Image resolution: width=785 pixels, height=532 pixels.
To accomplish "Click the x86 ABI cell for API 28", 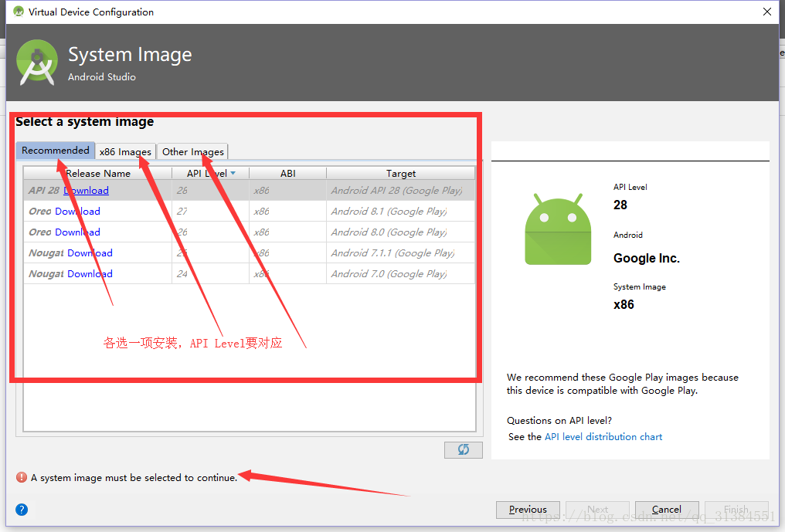I will click(x=288, y=191).
